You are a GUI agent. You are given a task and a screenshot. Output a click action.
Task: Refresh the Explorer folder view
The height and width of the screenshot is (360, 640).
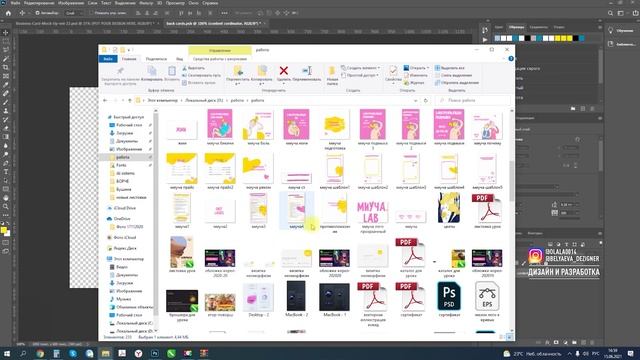point(425,100)
